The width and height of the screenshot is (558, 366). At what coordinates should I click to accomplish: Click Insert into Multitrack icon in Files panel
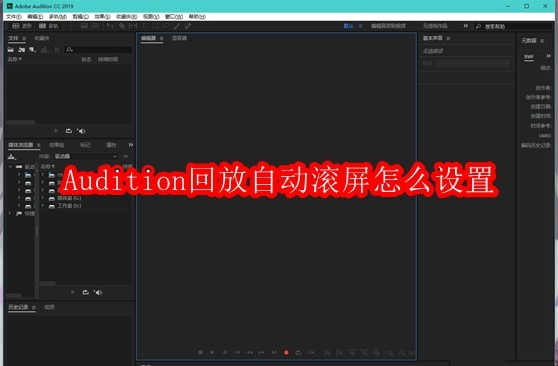[44, 49]
